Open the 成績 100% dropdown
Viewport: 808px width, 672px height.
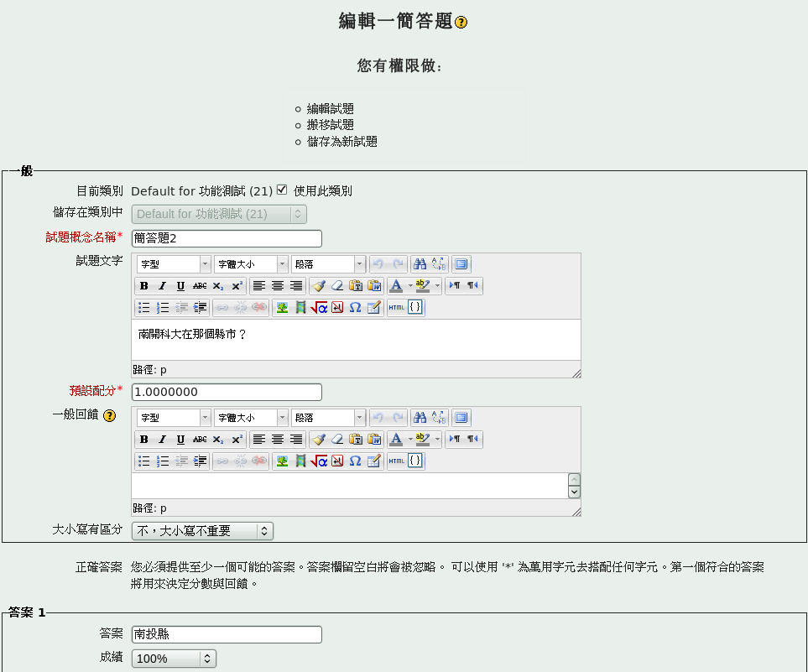[174, 659]
